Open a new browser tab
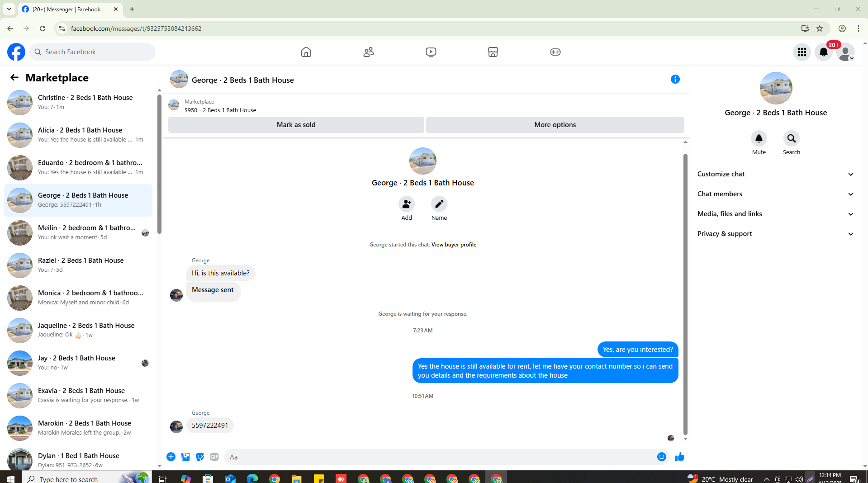 (132, 9)
